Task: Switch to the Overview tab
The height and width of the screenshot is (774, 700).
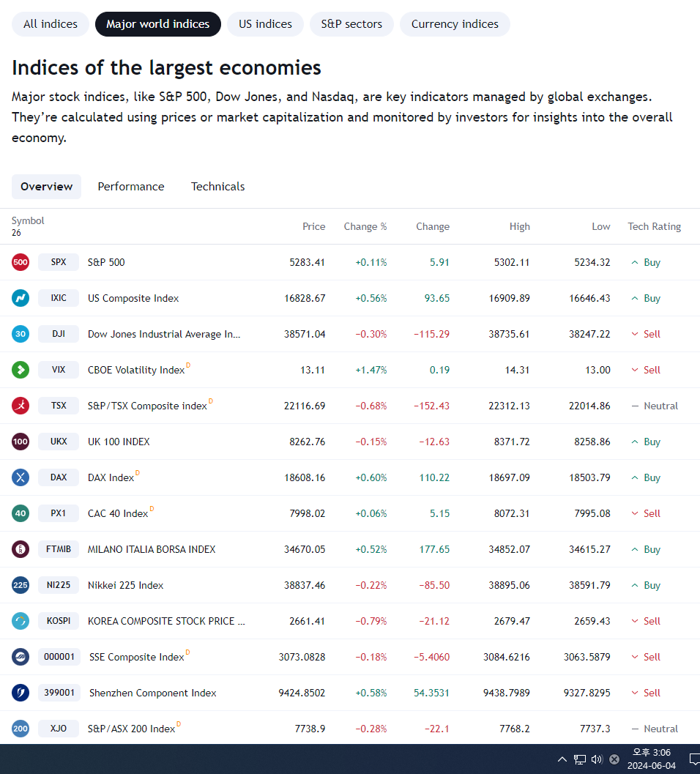Action: coord(46,187)
